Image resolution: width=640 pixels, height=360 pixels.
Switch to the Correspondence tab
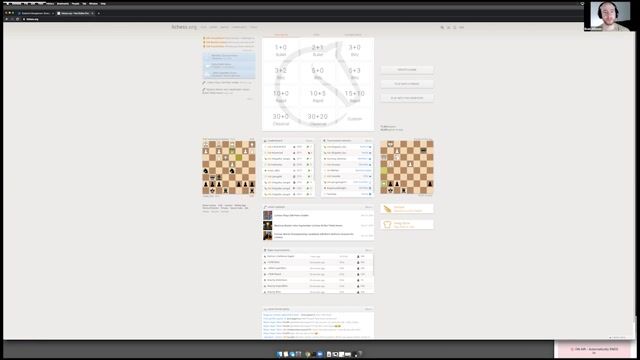coord(353,35)
